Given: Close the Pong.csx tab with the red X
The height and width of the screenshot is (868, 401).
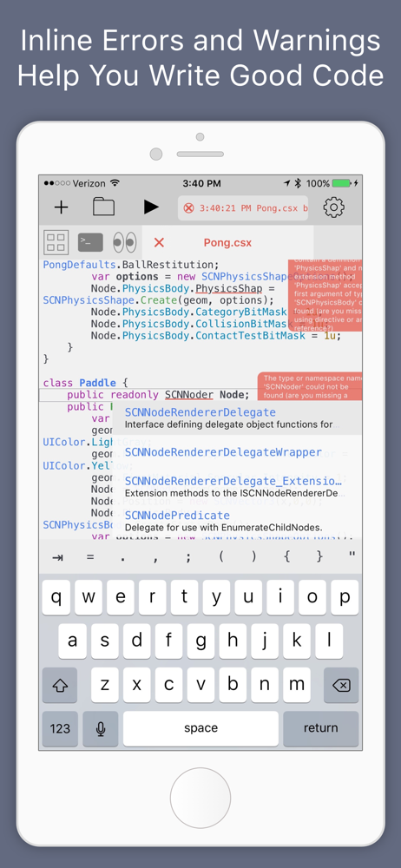Looking at the screenshot, I should (159, 242).
